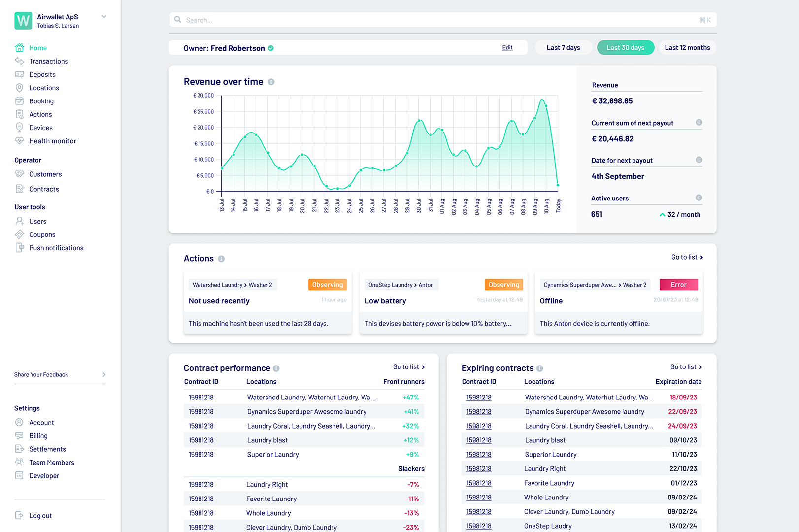
Task: Click the Today data point on chart
Action: 558,185
